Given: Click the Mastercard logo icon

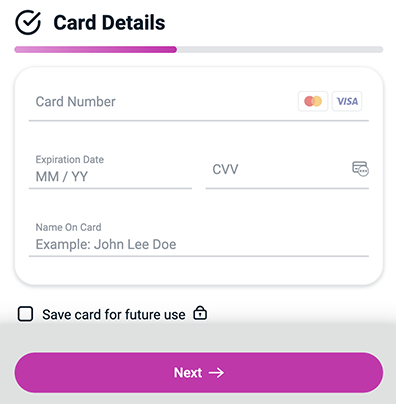Looking at the screenshot, I should click(x=313, y=101).
